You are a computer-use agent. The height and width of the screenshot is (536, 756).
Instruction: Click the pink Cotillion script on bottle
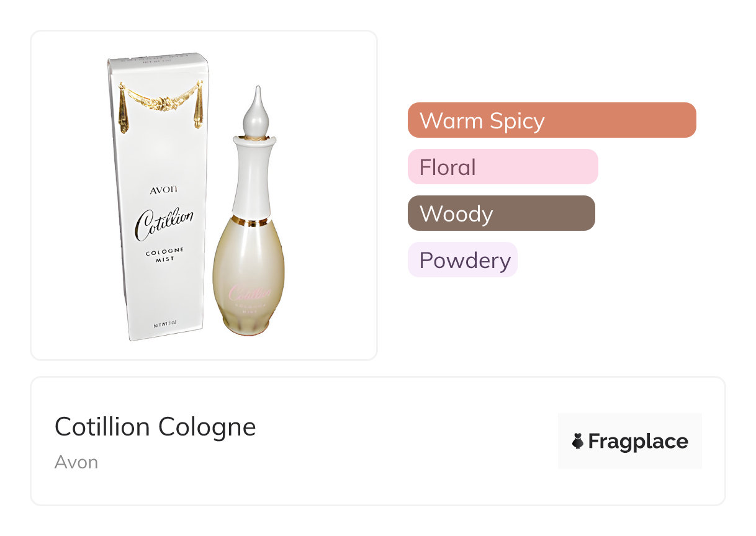249,293
